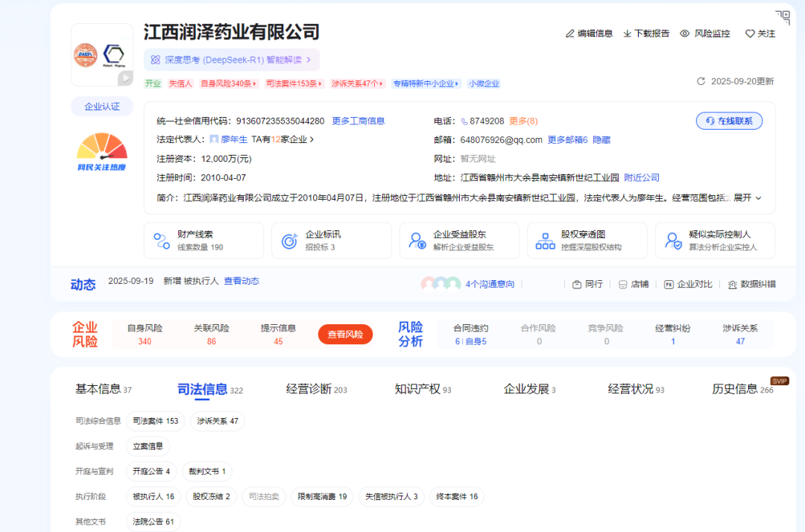Click the 查看风险 button
The width and height of the screenshot is (805, 532).
point(345,335)
